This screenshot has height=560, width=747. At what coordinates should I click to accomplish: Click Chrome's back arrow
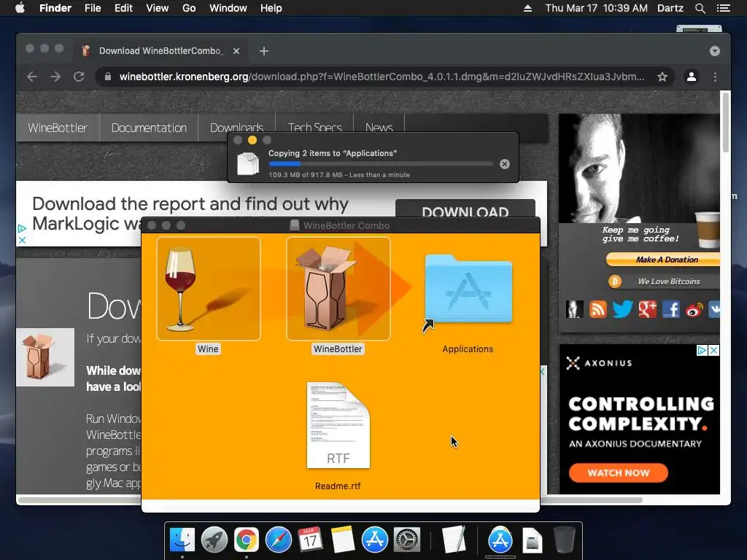(x=32, y=77)
